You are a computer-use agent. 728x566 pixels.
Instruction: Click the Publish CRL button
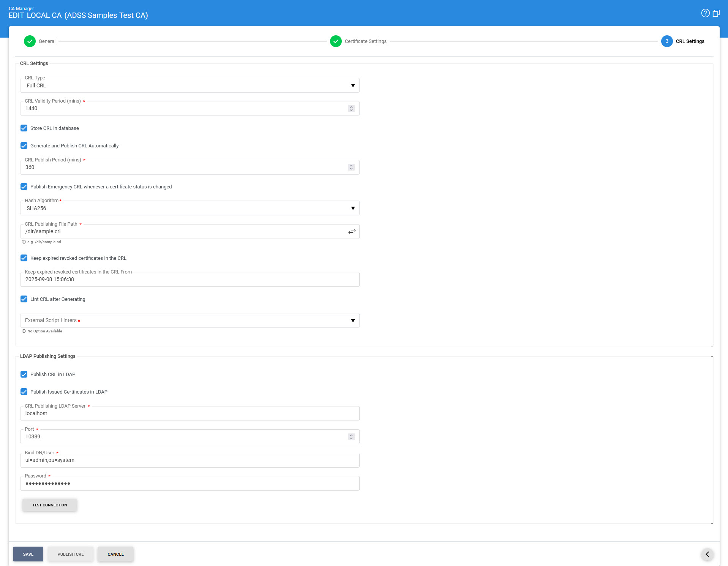[70, 554]
